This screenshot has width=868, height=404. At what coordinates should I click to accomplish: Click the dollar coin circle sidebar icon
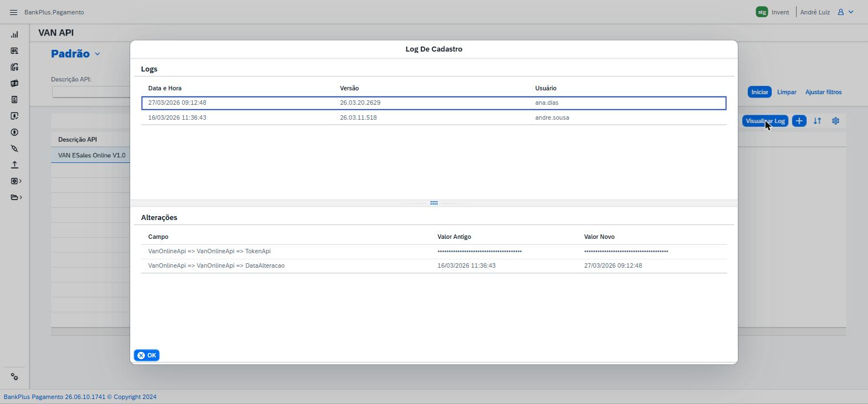point(14,132)
